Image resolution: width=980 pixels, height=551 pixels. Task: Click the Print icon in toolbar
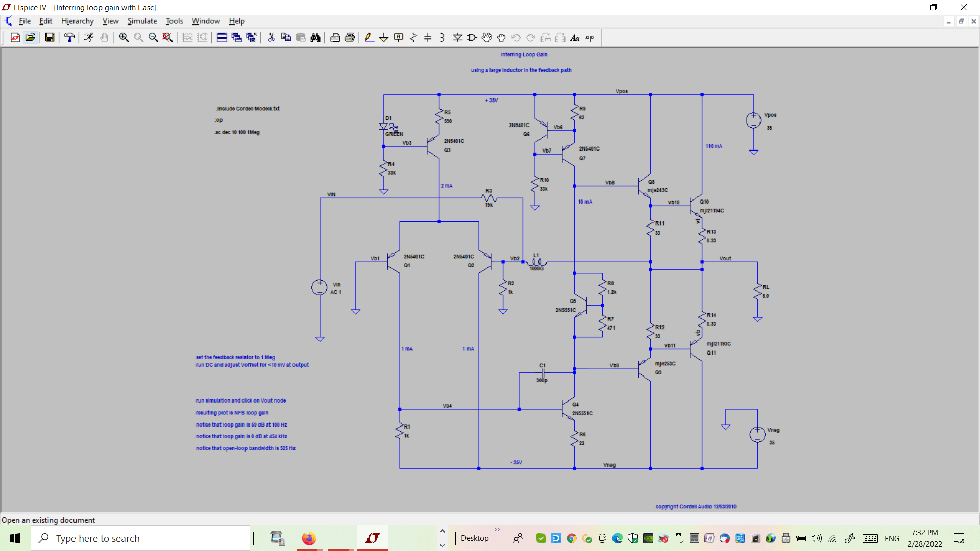click(x=335, y=38)
